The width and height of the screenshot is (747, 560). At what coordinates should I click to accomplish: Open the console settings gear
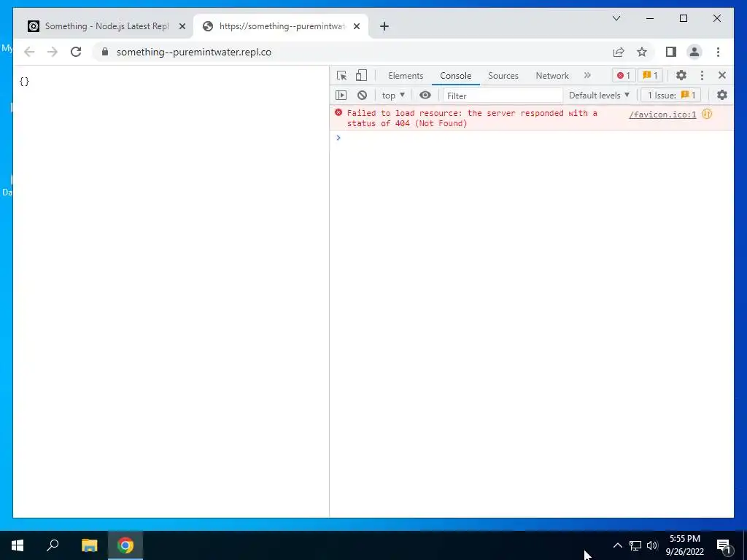coord(722,96)
